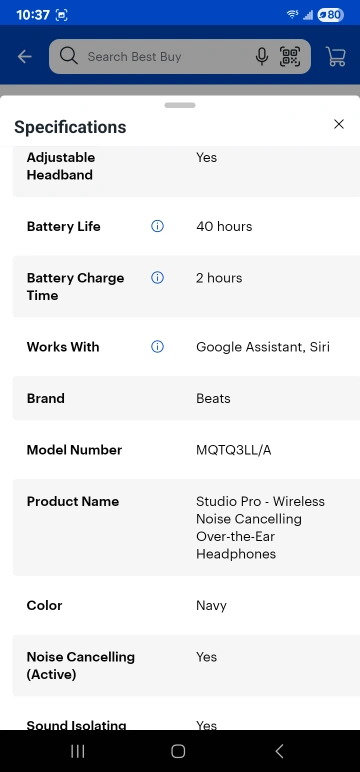
Task: Show info for Battery Charge Time
Action: pyautogui.click(x=157, y=278)
